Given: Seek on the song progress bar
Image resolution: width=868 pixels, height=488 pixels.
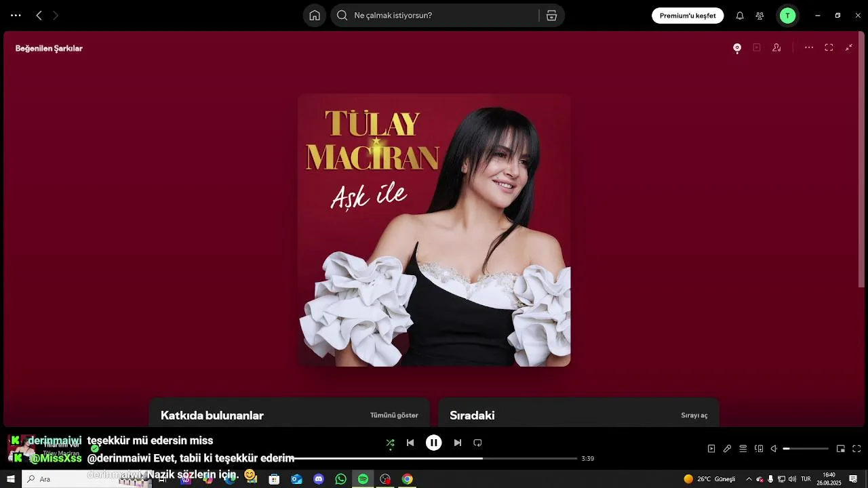Looking at the screenshot, I should tap(434, 459).
